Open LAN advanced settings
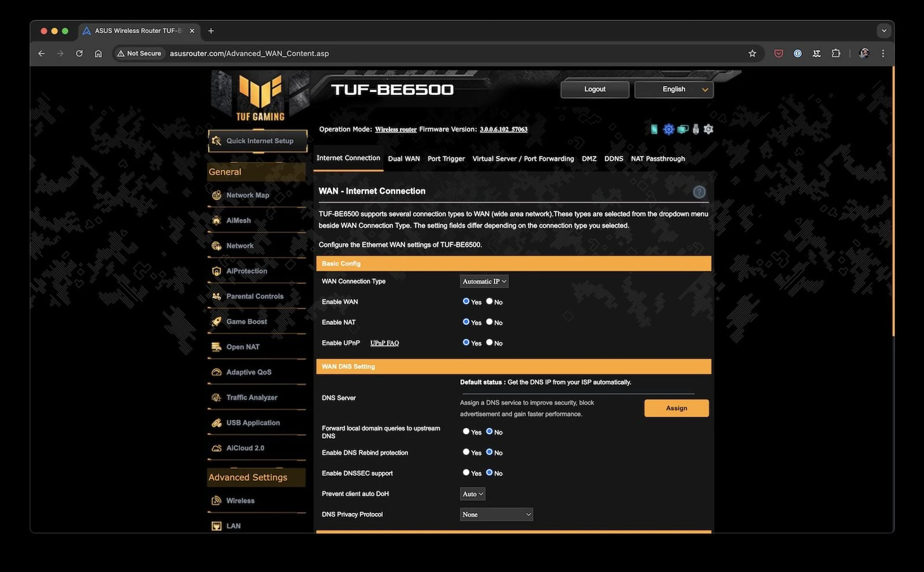This screenshot has width=924, height=572. click(x=257, y=526)
